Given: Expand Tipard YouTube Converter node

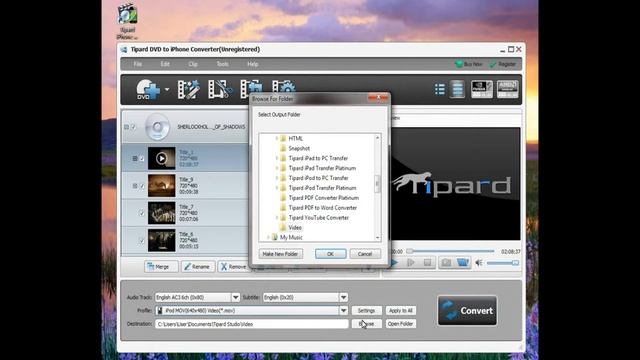Looking at the screenshot, I should 277,218.
